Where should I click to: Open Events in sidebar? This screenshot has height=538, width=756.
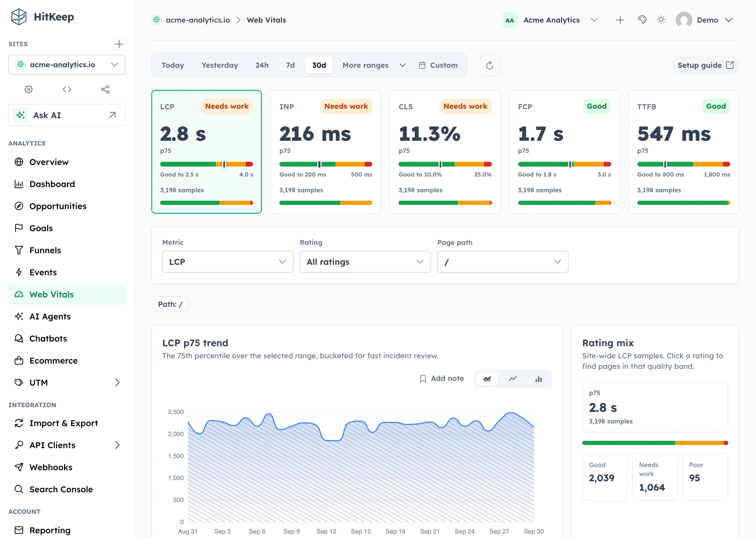pyautogui.click(x=67, y=272)
